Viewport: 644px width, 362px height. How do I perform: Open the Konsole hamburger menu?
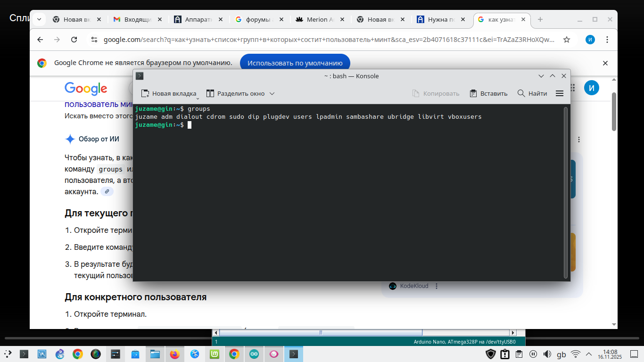pos(560,93)
